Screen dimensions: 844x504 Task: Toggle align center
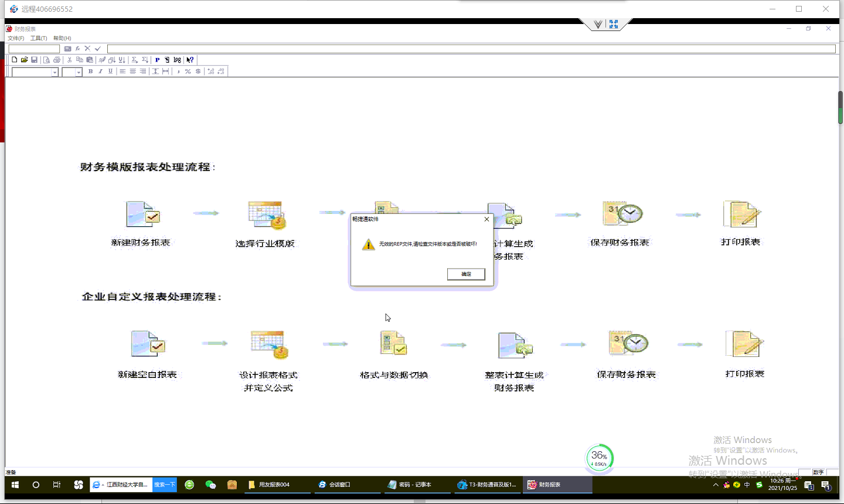[x=132, y=71]
